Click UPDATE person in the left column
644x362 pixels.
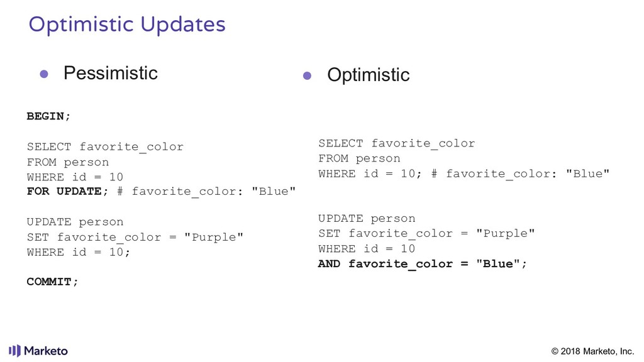pos(75,222)
